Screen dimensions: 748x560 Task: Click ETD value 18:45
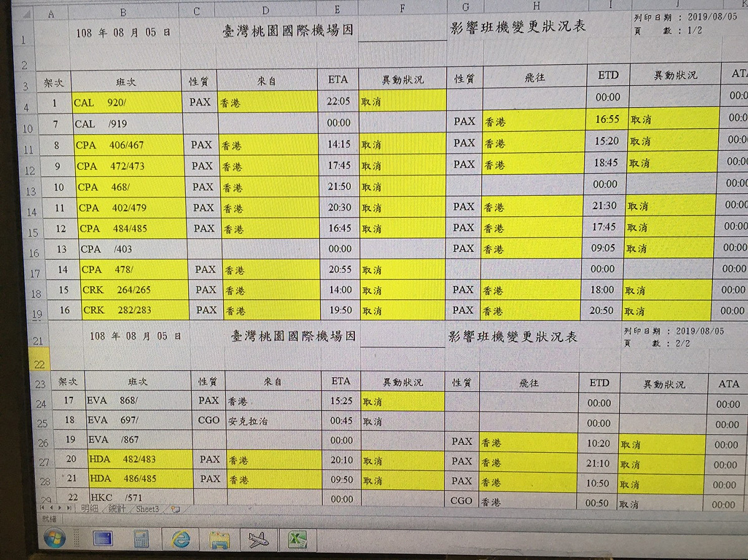(x=606, y=162)
